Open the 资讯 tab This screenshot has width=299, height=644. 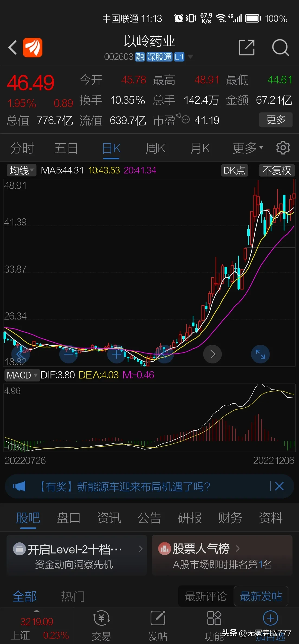(x=109, y=518)
